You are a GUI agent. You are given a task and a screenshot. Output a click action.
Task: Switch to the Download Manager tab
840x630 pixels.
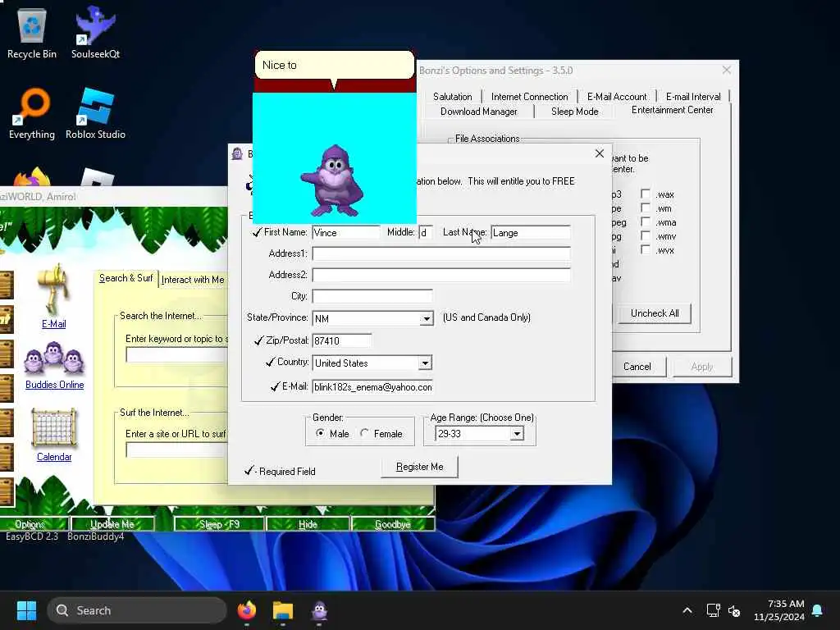pos(478,112)
